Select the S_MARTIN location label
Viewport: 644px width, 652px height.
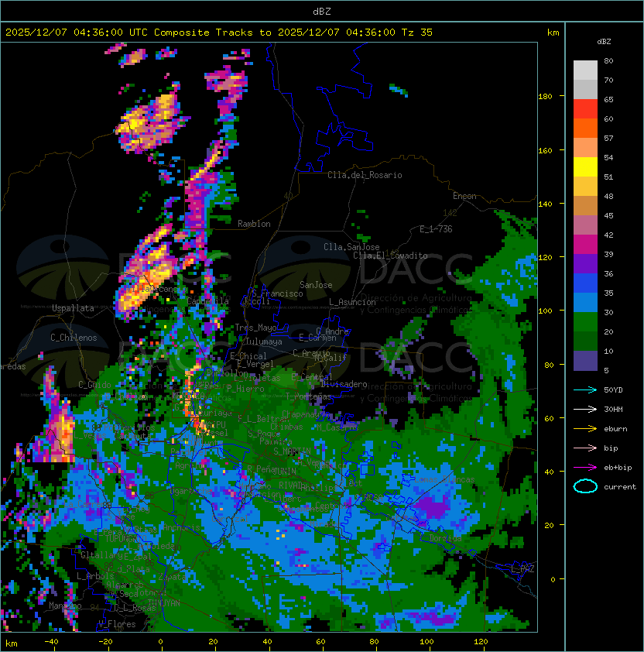pos(292,451)
